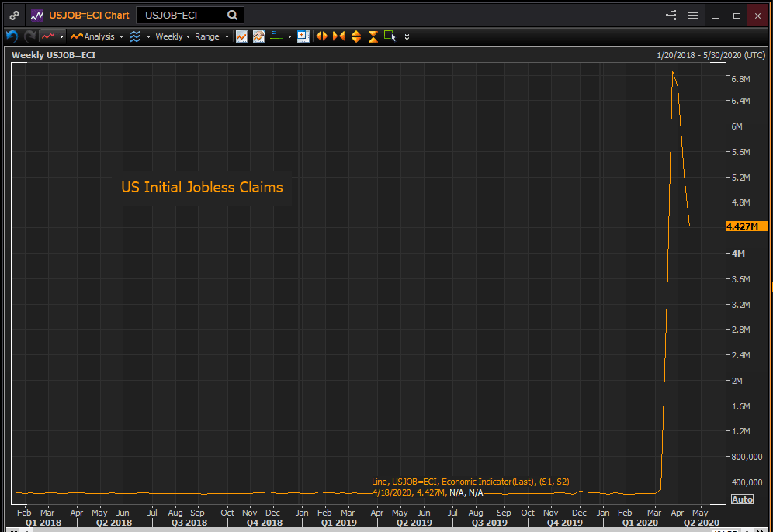This screenshot has width=773, height=532.
Task: Click the 4.427M last value label
Action: point(747,226)
